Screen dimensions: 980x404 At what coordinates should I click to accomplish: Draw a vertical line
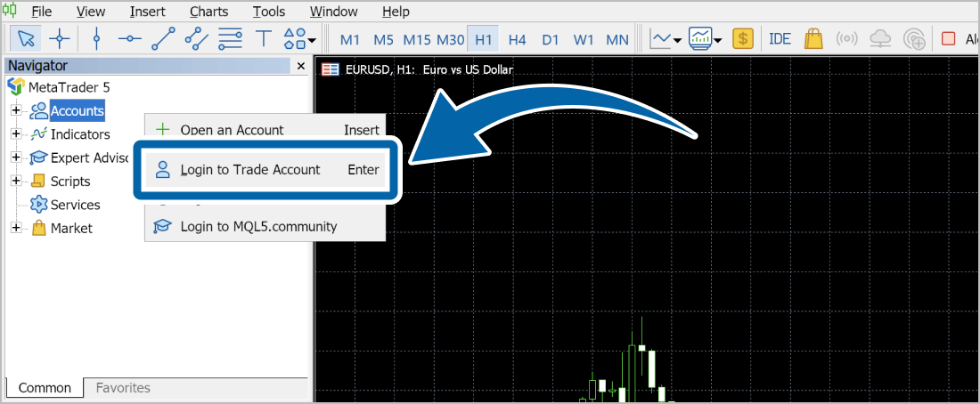pyautogui.click(x=96, y=39)
